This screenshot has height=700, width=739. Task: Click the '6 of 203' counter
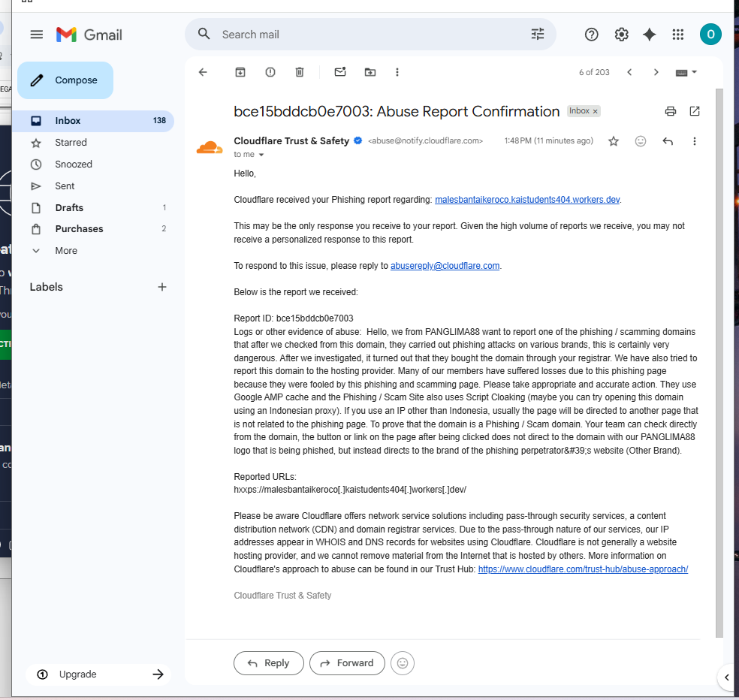(x=594, y=72)
